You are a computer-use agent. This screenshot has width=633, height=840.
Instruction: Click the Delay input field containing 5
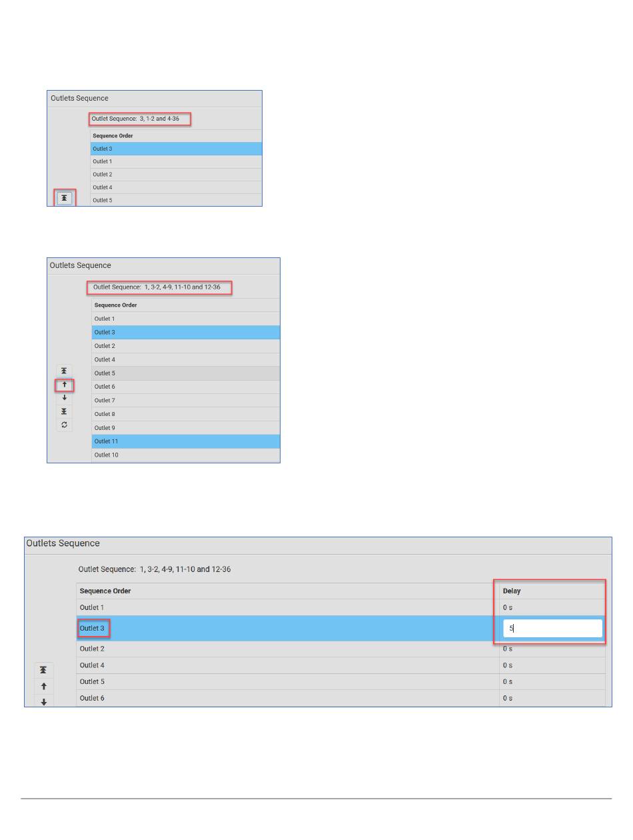552,628
